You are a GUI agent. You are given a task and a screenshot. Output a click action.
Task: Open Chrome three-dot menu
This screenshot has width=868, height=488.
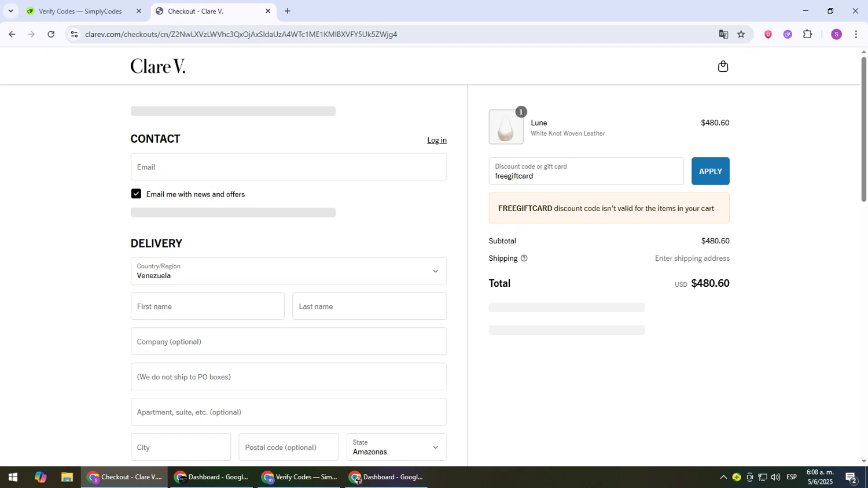[x=856, y=35]
